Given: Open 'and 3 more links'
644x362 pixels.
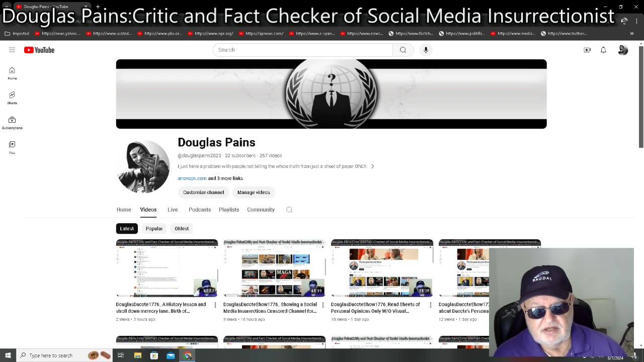Looking at the screenshot, I should [x=225, y=178].
